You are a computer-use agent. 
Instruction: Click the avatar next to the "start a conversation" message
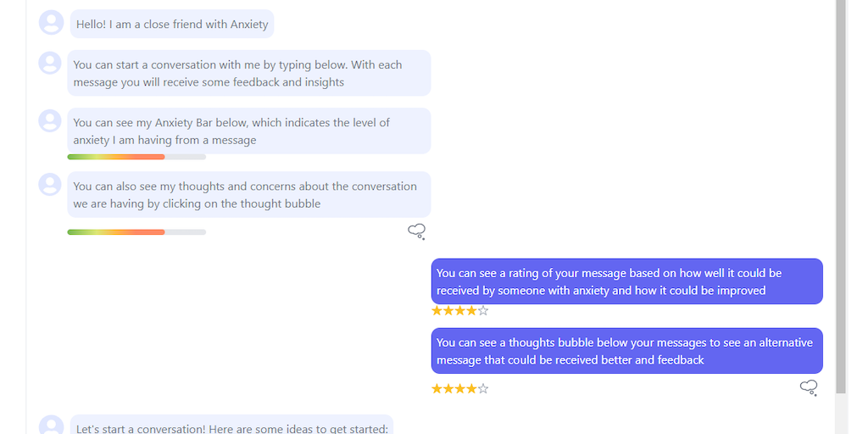(51, 63)
